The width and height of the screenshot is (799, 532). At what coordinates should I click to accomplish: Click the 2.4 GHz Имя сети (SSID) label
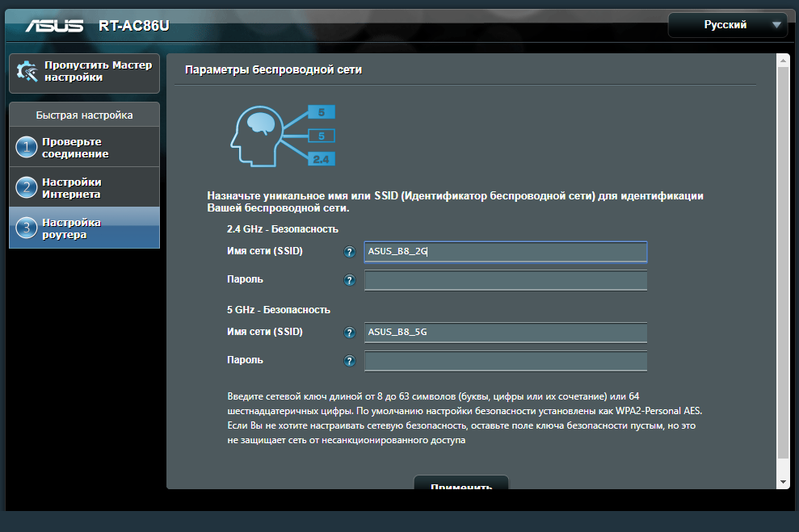264,251
